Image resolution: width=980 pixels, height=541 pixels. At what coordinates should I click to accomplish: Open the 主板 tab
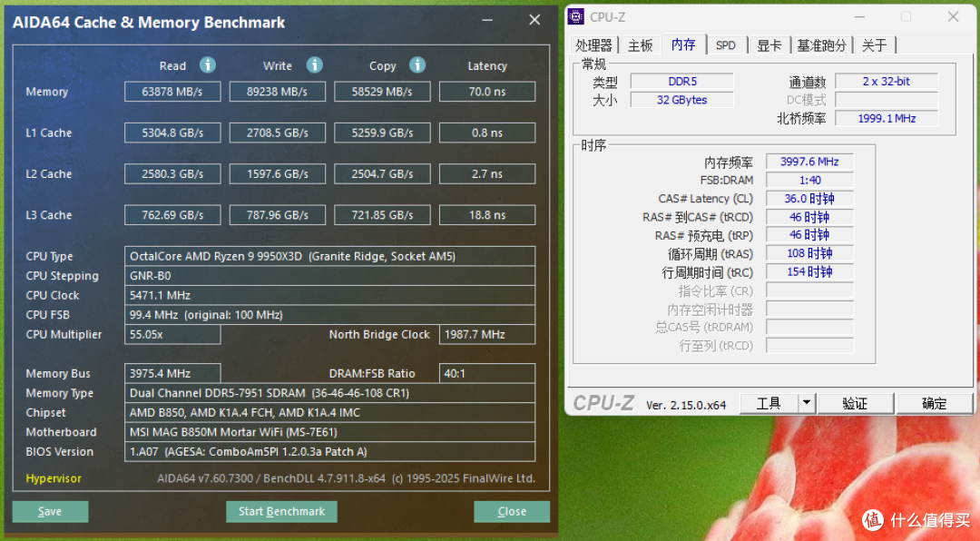click(x=641, y=44)
